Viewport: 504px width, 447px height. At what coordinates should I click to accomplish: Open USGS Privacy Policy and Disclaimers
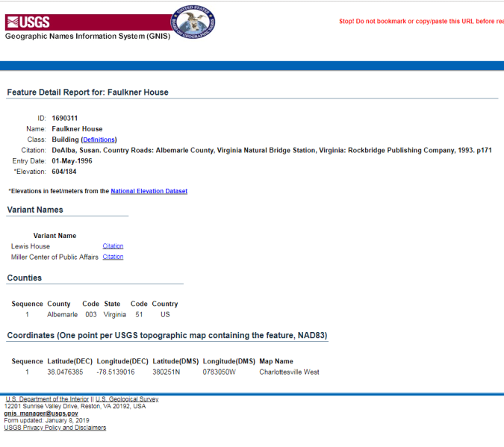click(55, 428)
